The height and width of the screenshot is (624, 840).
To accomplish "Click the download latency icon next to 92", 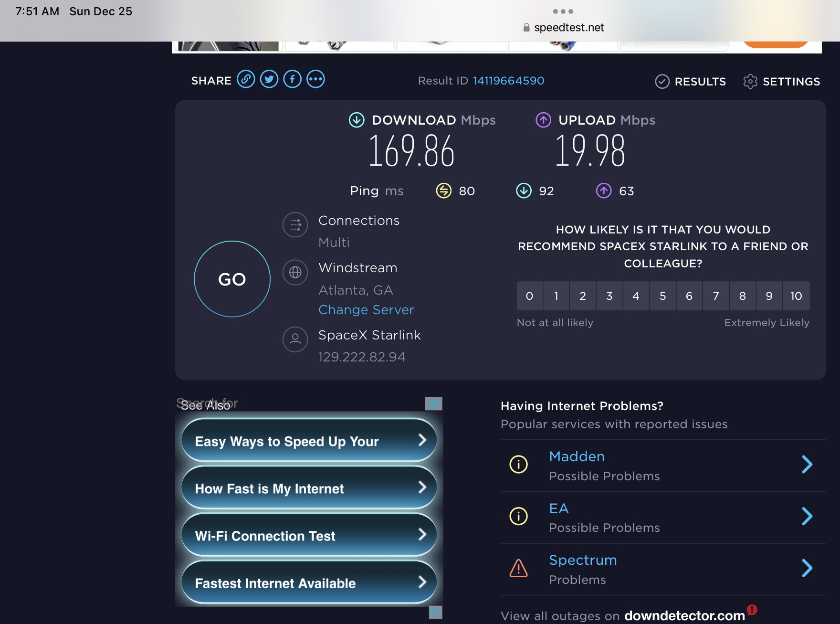I will (x=524, y=190).
